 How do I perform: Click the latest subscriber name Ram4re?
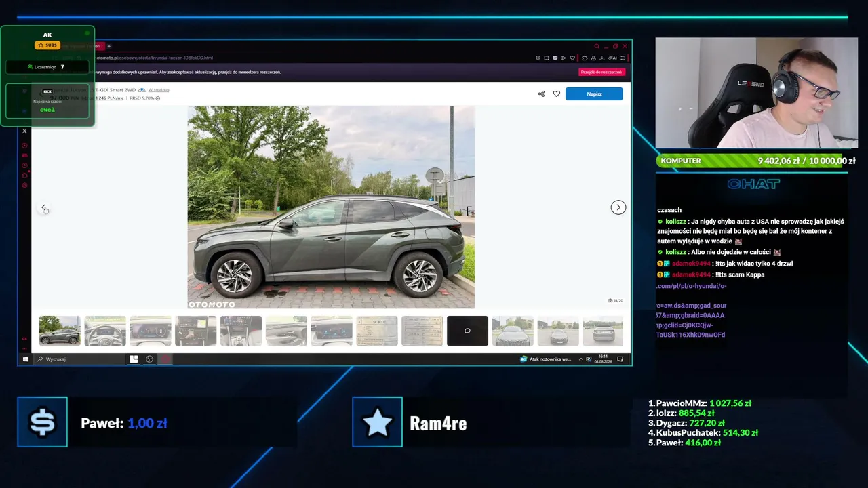coord(438,424)
